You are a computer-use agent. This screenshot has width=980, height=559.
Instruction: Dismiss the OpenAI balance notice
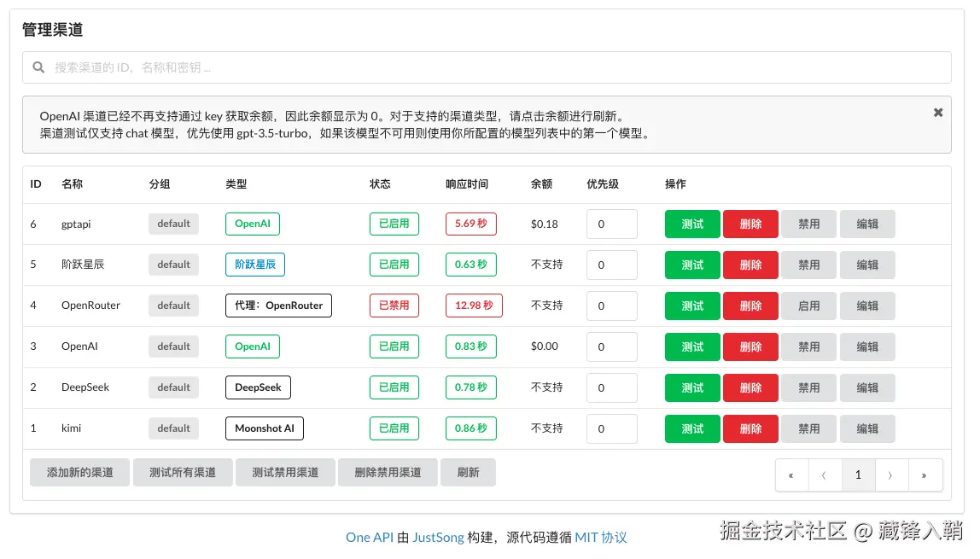click(x=937, y=113)
